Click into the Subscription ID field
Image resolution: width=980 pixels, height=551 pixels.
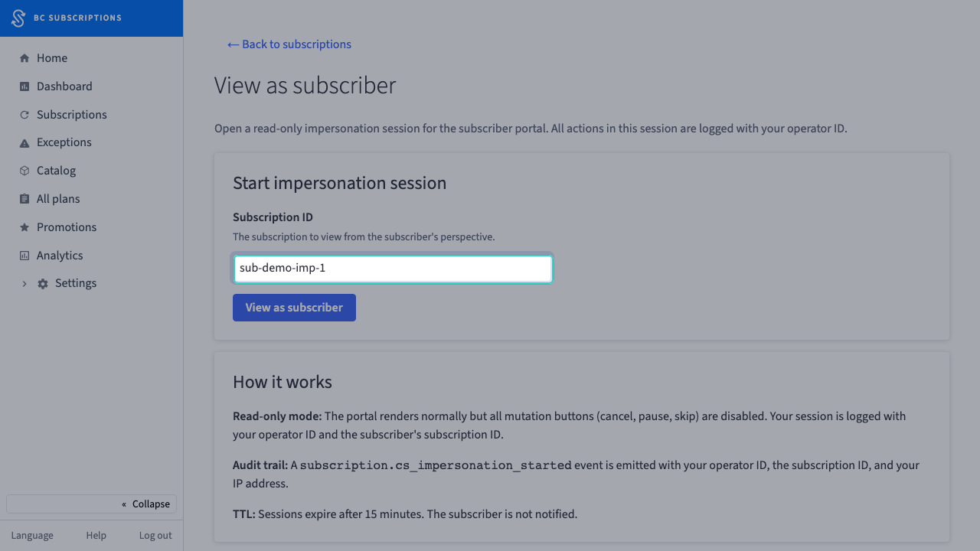[393, 269]
